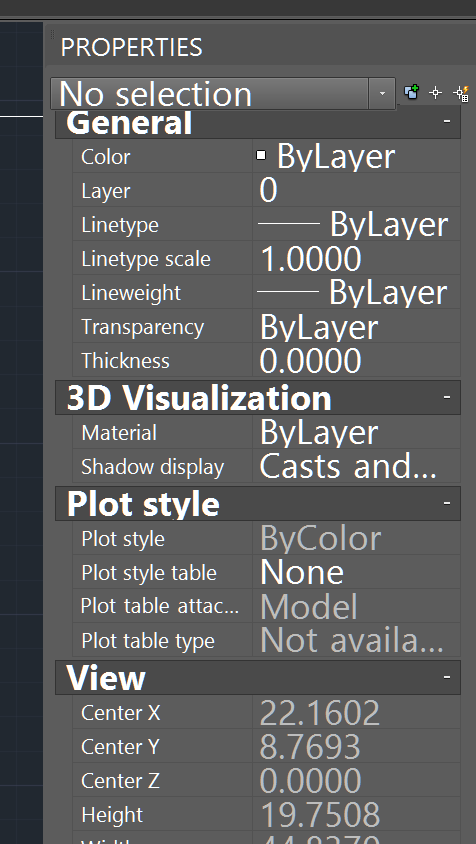
Task: Select the Color ByLayer value
Action: pos(356,156)
